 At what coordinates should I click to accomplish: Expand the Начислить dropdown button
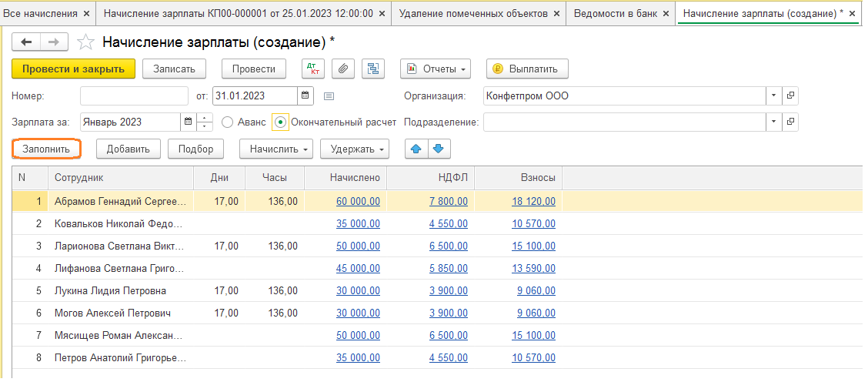(x=276, y=149)
